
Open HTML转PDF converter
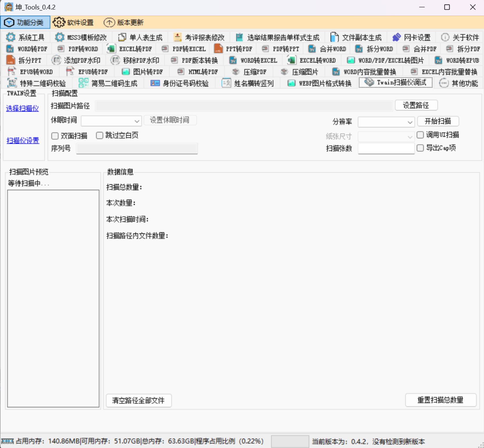[x=197, y=72]
